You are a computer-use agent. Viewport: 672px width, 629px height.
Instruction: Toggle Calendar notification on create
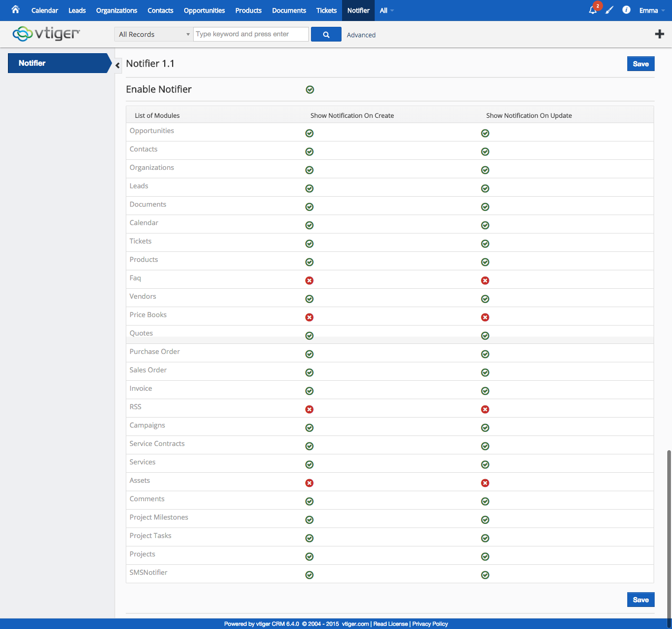[x=309, y=226]
